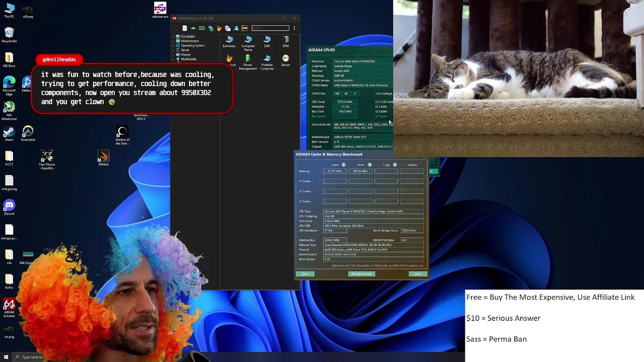Viewport: 644px width, 362px height.
Task: Select the MS Store folder desktop icon
Action: 9,60
